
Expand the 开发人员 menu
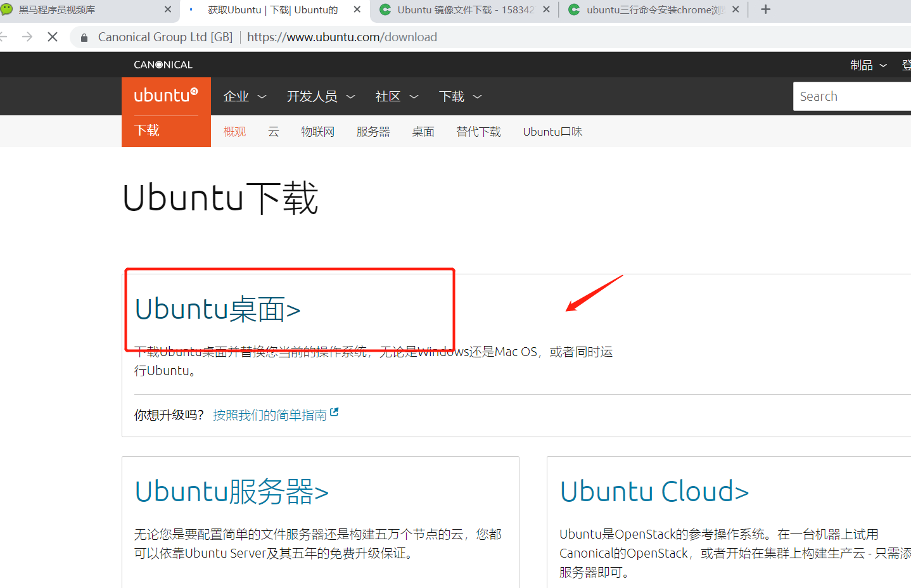click(321, 96)
